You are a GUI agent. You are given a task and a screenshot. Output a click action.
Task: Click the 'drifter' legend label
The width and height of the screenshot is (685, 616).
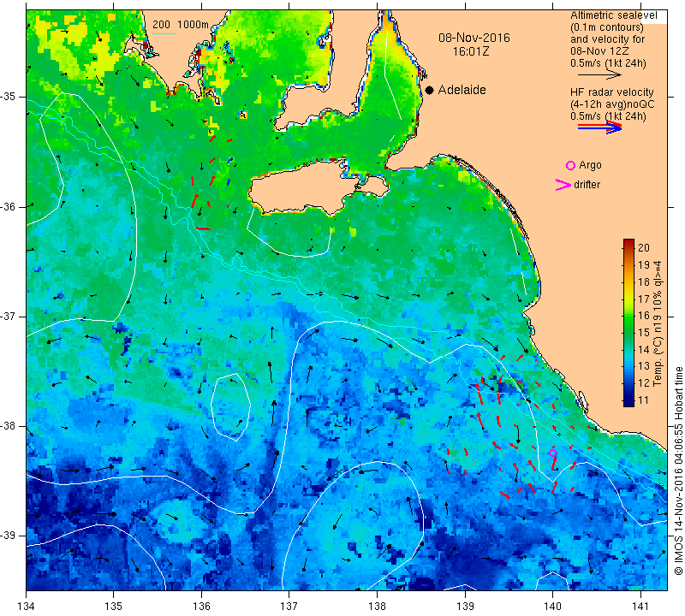click(x=587, y=185)
